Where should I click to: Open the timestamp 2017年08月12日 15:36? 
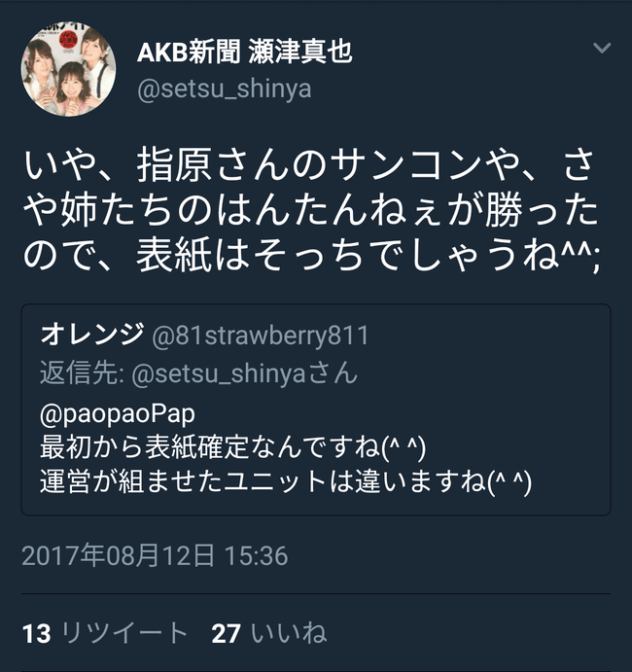[x=155, y=555]
